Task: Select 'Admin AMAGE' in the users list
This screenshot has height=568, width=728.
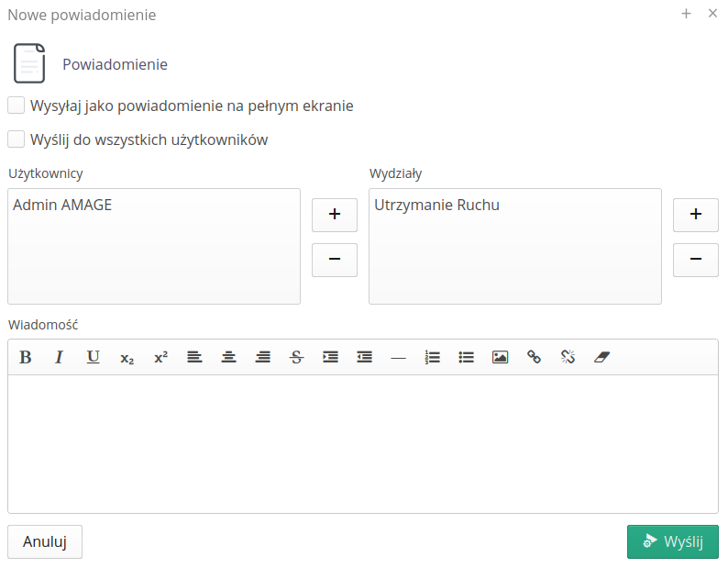Action: [x=62, y=206]
